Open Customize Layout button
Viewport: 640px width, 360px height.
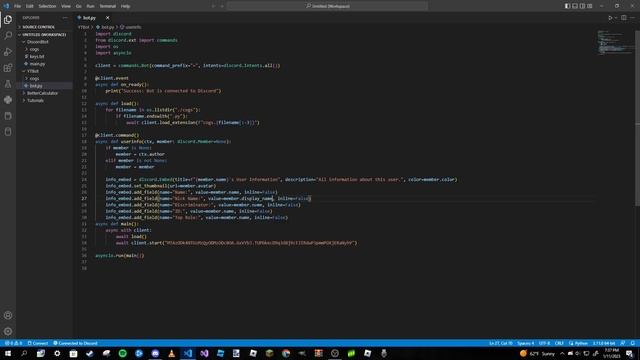click(590, 6)
